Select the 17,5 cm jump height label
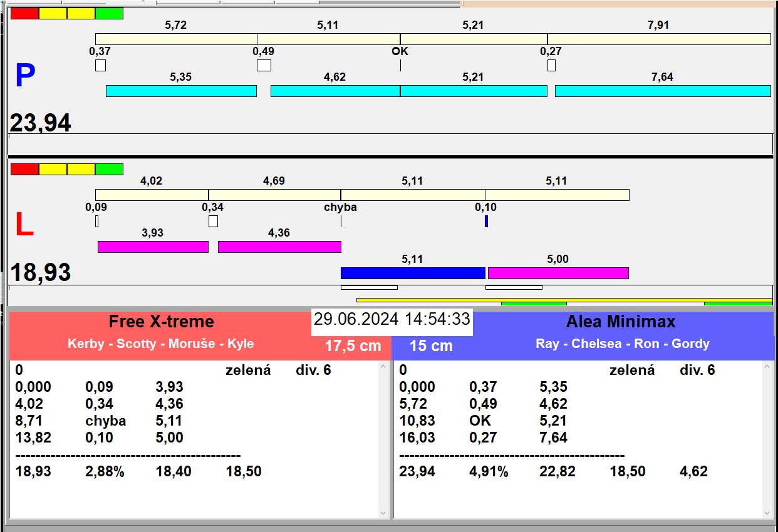This screenshot has height=532, width=778. 353,345
